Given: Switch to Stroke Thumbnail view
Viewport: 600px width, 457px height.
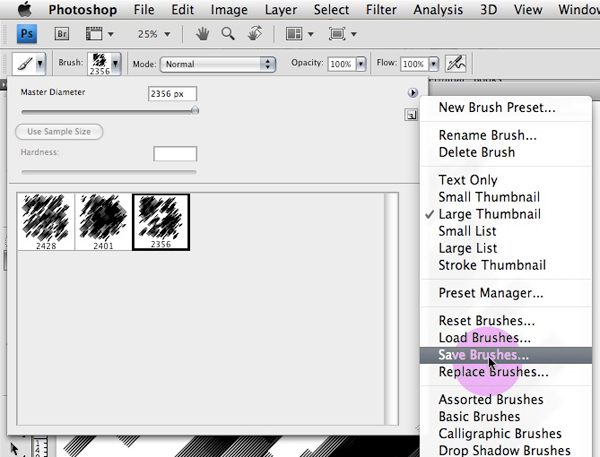Looking at the screenshot, I should click(x=506, y=265).
